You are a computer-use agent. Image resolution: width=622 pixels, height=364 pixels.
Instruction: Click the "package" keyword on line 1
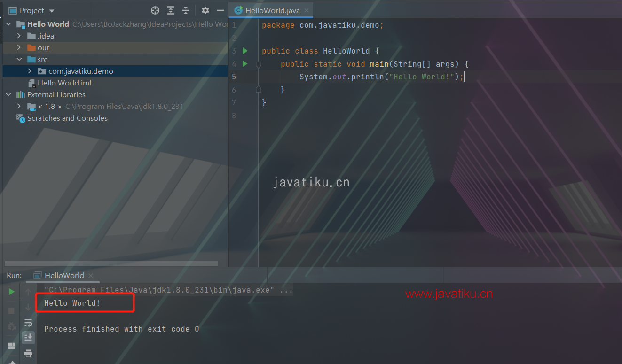point(278,25)
